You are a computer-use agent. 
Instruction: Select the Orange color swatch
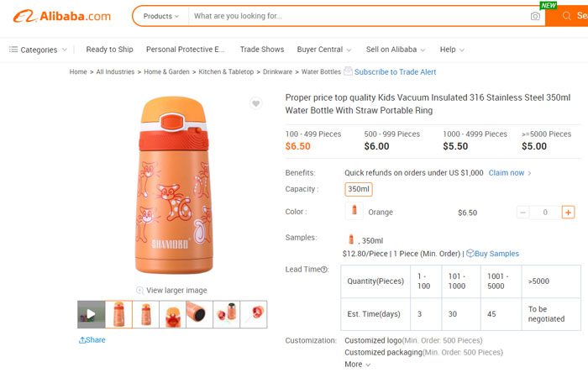pos(354,212)
